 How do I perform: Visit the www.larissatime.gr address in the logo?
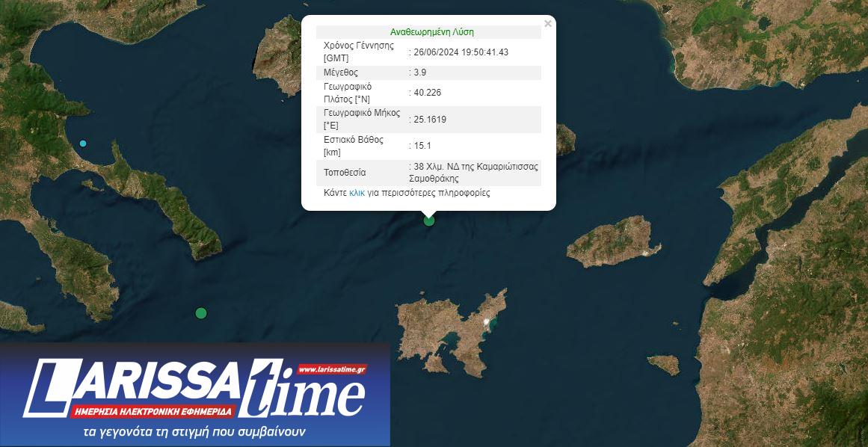tap(331, 369)
